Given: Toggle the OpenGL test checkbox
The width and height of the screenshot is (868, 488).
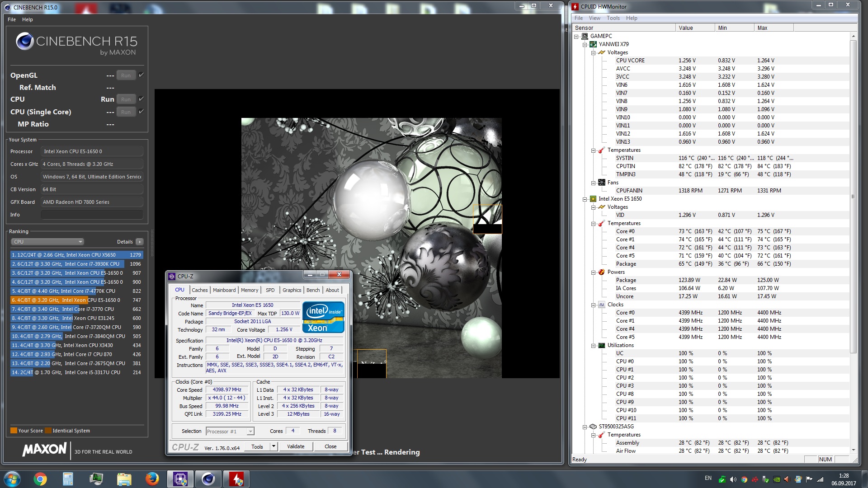Looking at the screenshot, I should pyautogui.click(x=141, y=75).
